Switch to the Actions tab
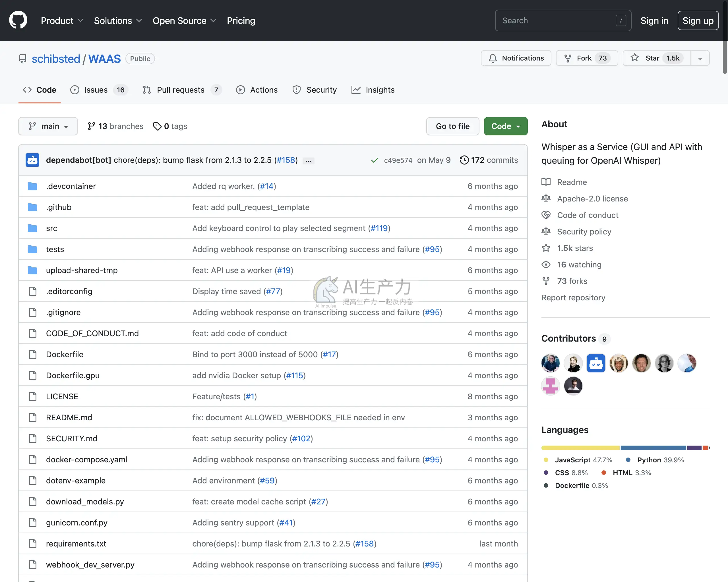This screenshot has width=728, height=582. click(x=257, y=90)
